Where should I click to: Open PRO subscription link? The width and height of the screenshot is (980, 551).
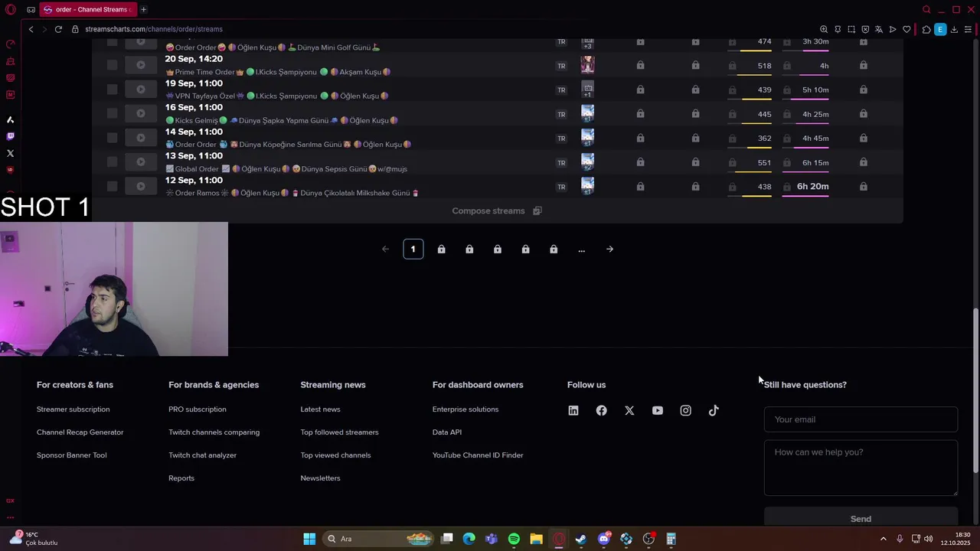197,409
